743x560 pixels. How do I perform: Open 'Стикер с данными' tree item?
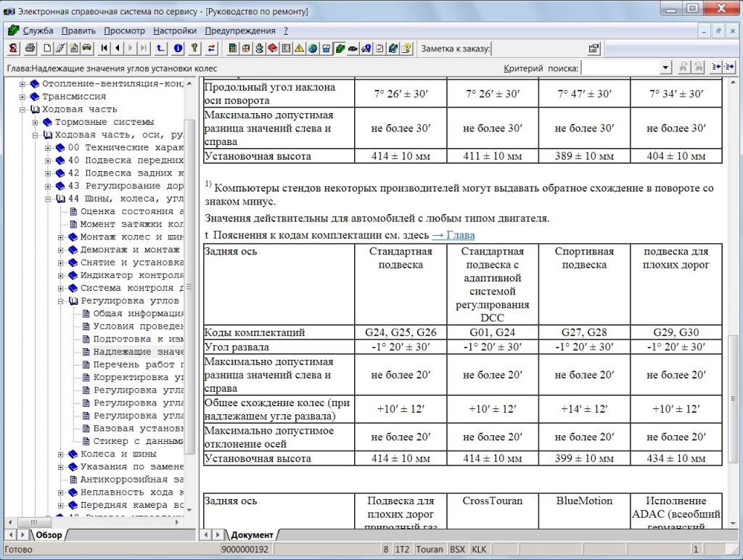pyautogui.click(x=139, y=441)
